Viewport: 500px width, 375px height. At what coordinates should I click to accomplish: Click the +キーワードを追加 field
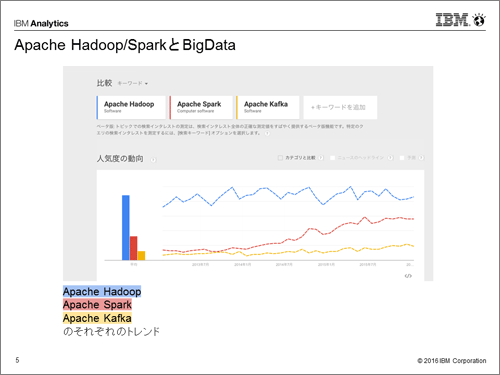tap(340, 107)
